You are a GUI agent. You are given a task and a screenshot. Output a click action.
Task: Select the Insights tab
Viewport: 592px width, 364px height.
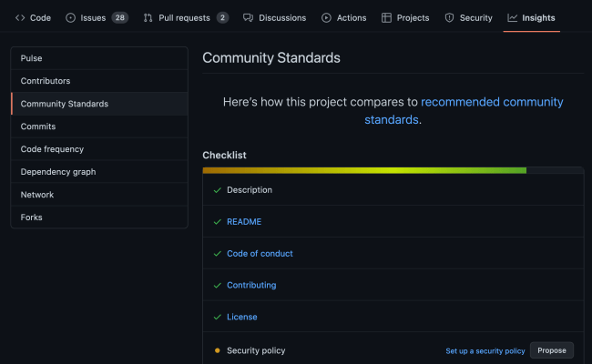532,17
